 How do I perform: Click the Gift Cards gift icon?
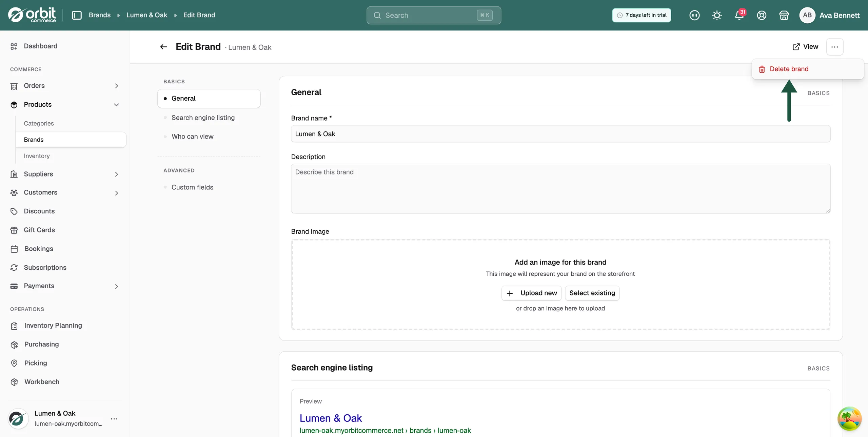(x=14, y=230)
